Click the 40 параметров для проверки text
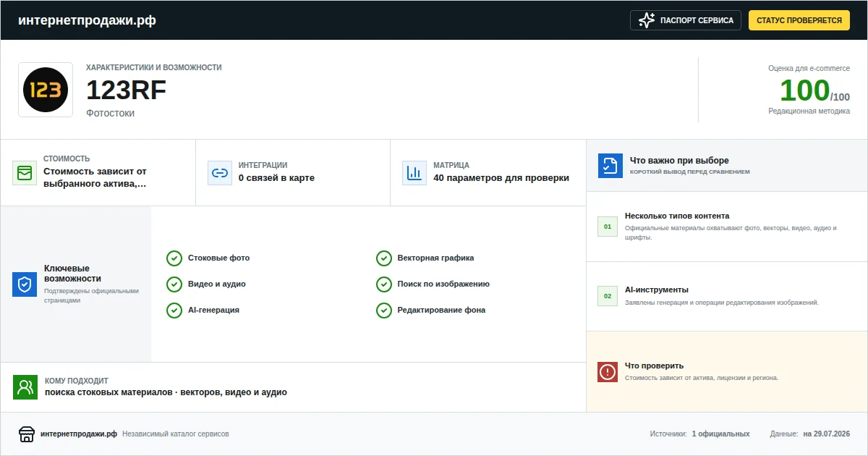Viewport: 868px width, 456px height. click(x=501, y=178)
